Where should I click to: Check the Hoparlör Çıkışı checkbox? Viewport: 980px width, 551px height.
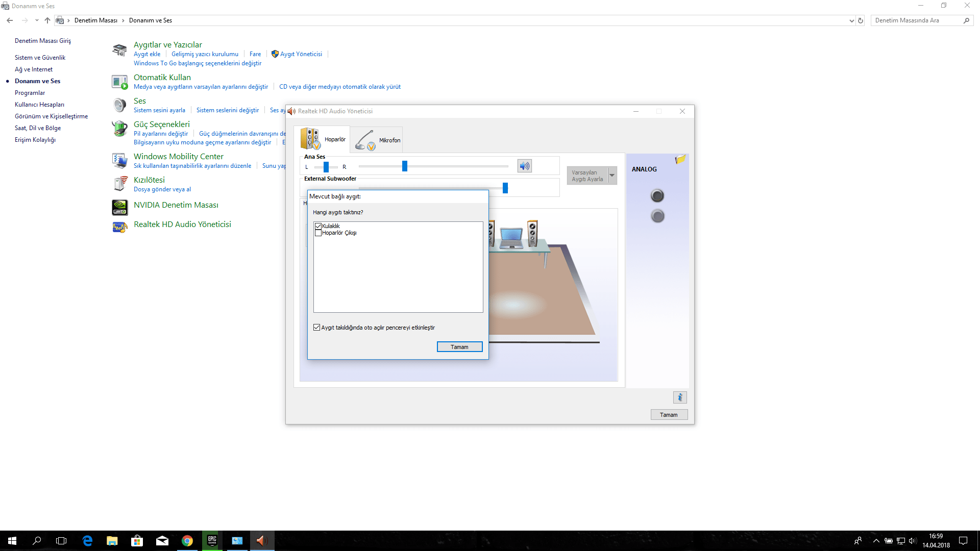coord(318,233)
